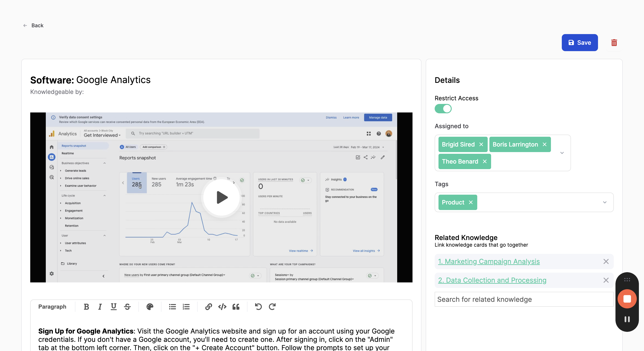Click the Analytics search box in video
This screenshot has width=644, height=351.
[x=193, y=134]
